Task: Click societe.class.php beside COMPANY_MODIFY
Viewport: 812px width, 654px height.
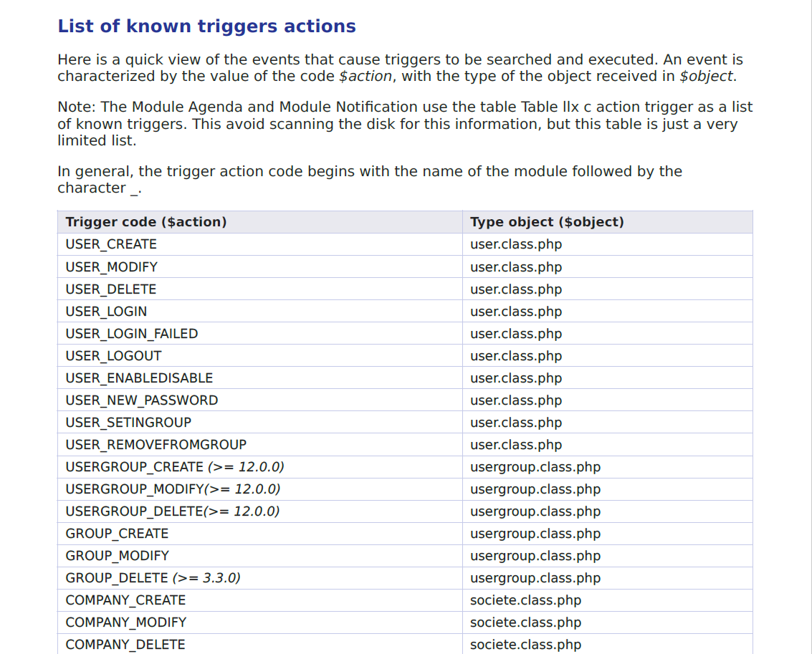Action: 525,622
